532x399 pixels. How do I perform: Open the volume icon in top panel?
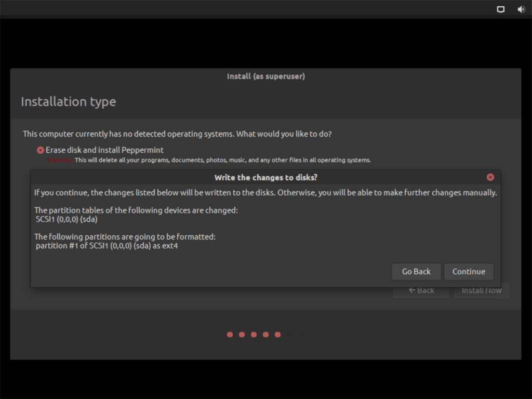pyautogui.click(x=521, y=9)
